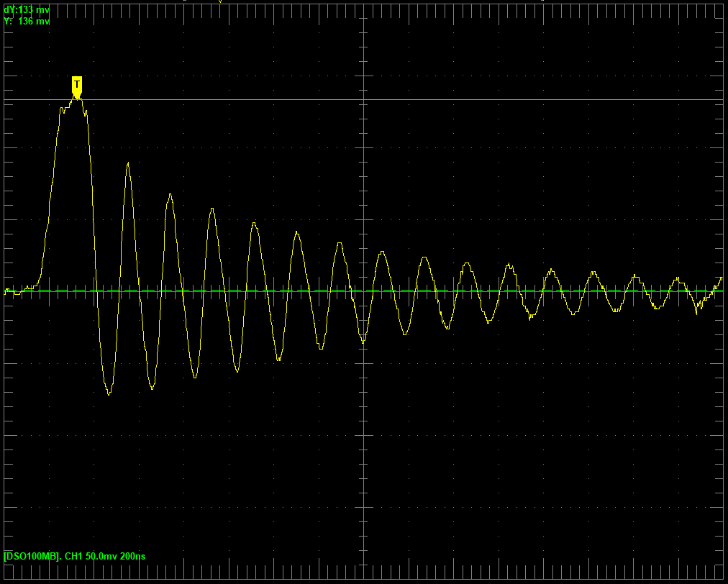The width and height of the screenshot is (728, 584).
Task: Click the second positive peak of the waveform
Action: point(128,164)
